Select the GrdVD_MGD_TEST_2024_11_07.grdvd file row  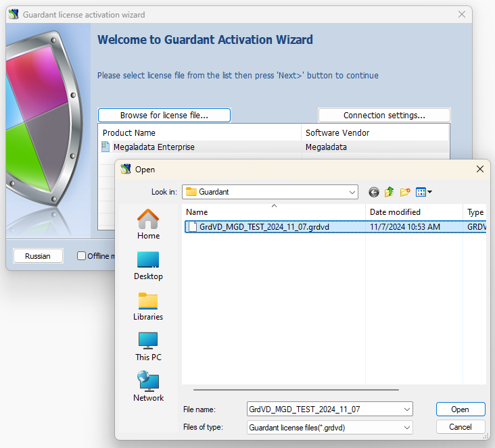(x=335, y=227)
